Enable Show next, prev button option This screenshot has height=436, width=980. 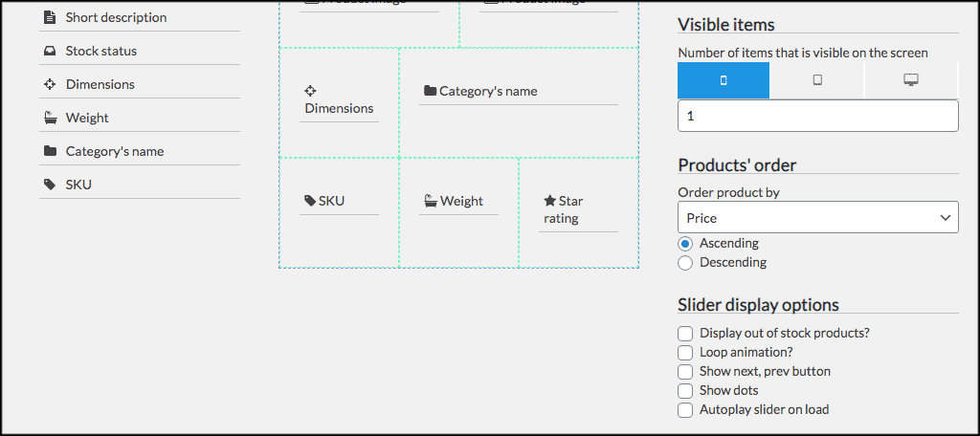685,372
